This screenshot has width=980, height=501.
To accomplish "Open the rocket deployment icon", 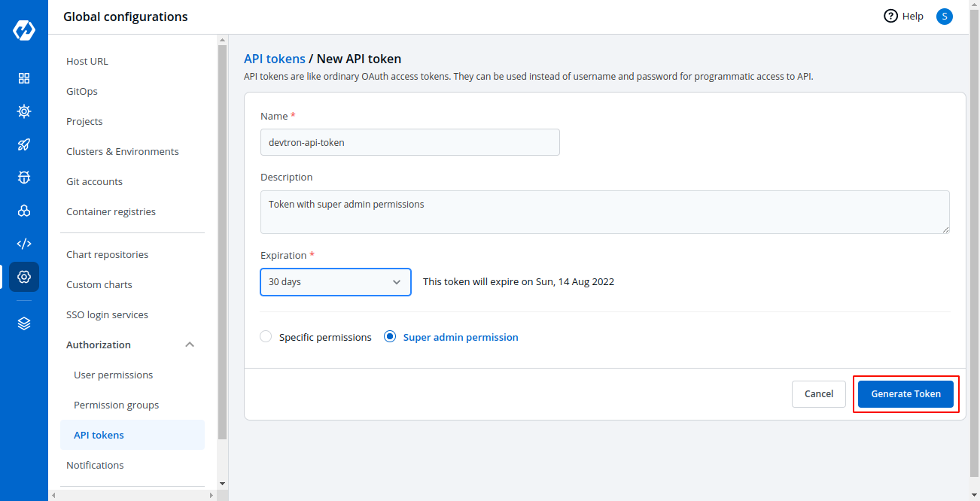I will point(24,144).
